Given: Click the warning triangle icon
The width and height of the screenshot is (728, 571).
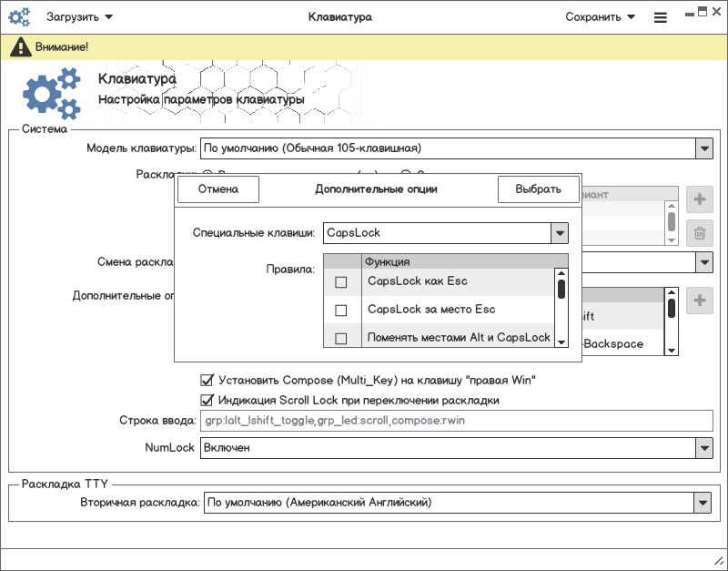Looking at the screenshot, I should (x=20, y=47).
